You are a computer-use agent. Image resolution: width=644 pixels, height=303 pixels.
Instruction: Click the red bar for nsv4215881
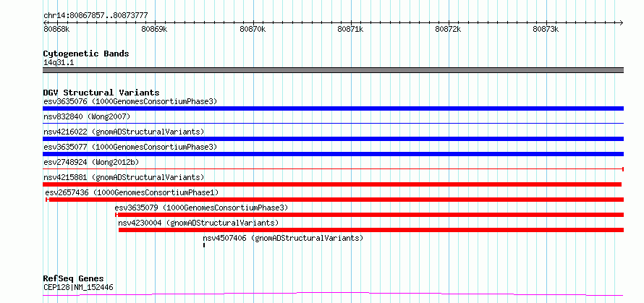332,184
